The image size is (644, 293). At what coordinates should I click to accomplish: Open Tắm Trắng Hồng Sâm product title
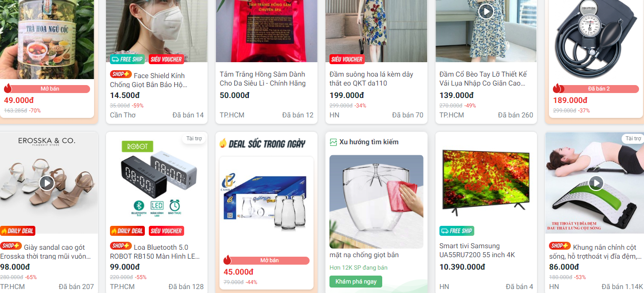(263, 79)
